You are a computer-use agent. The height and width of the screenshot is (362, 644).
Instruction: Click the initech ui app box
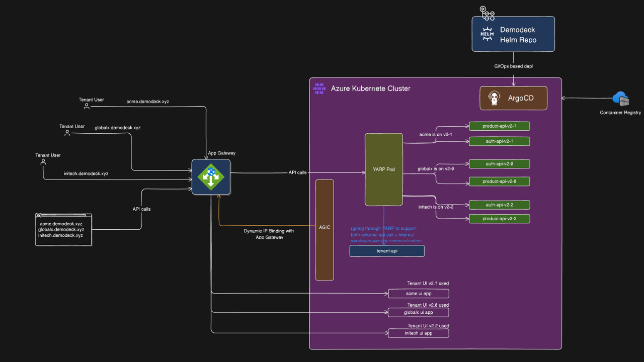click(x=418, y=333)
